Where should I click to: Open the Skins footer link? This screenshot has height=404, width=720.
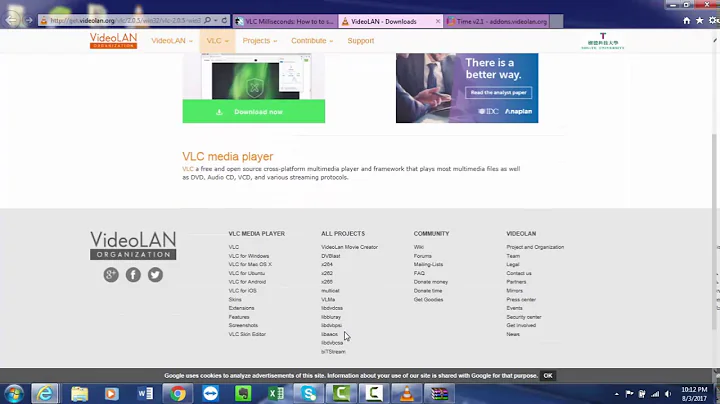(235, 299)
